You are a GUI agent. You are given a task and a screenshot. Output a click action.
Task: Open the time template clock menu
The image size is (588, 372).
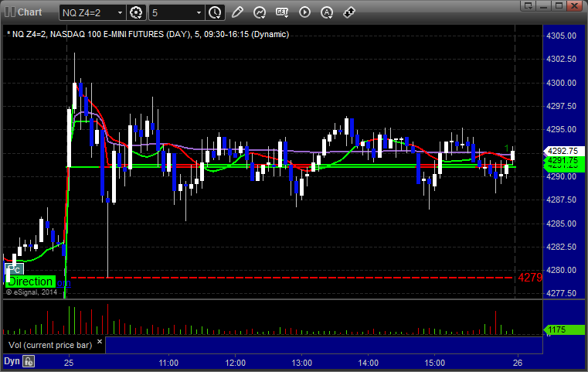pyautogui.click(x=215, y=12)
